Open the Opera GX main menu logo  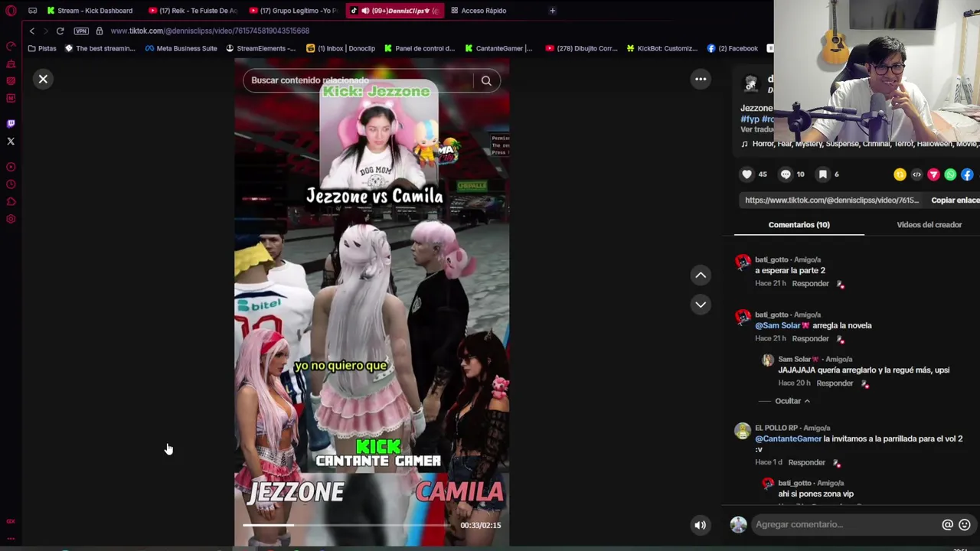pyautogui.click(x=11, y=11)
